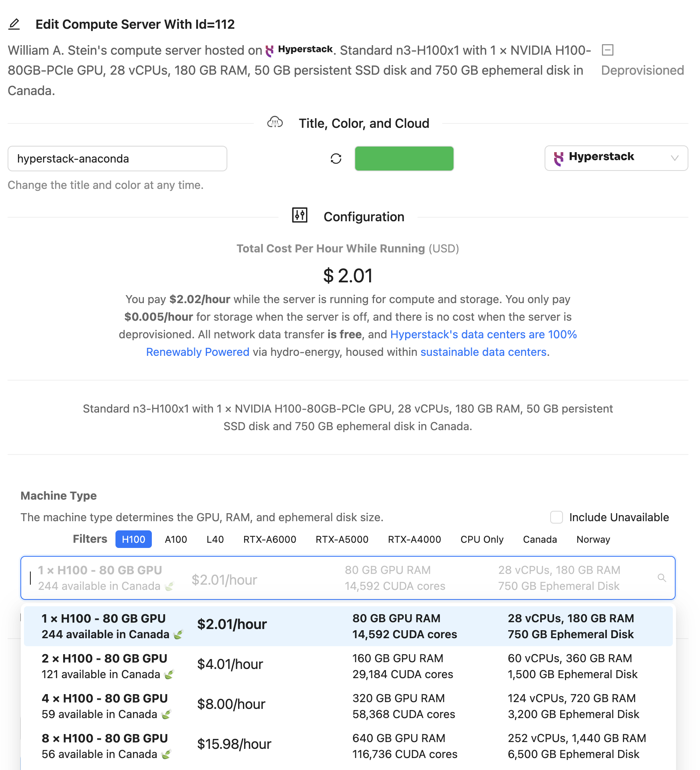Image resolution: width=700 pixels, height=770 pixels.
Task: Open the sustainable data centers link
Action: pyautogui.click(x=483, y=352)
